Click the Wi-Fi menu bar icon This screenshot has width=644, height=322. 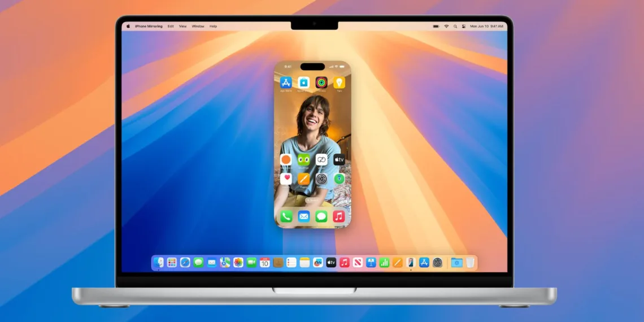446,27
